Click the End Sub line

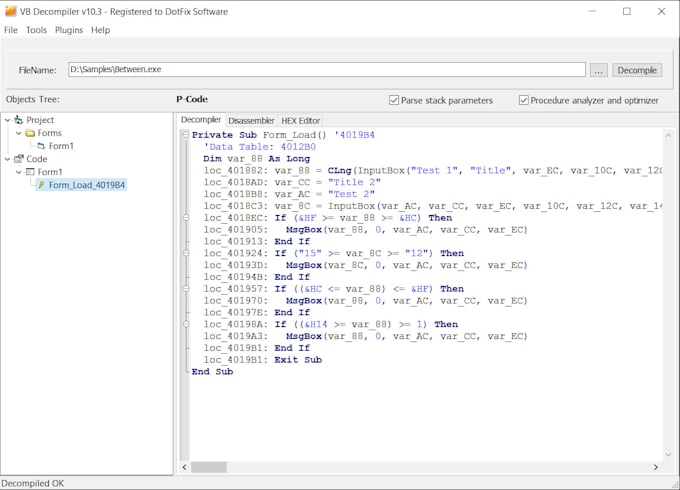[x=212, y=372]
